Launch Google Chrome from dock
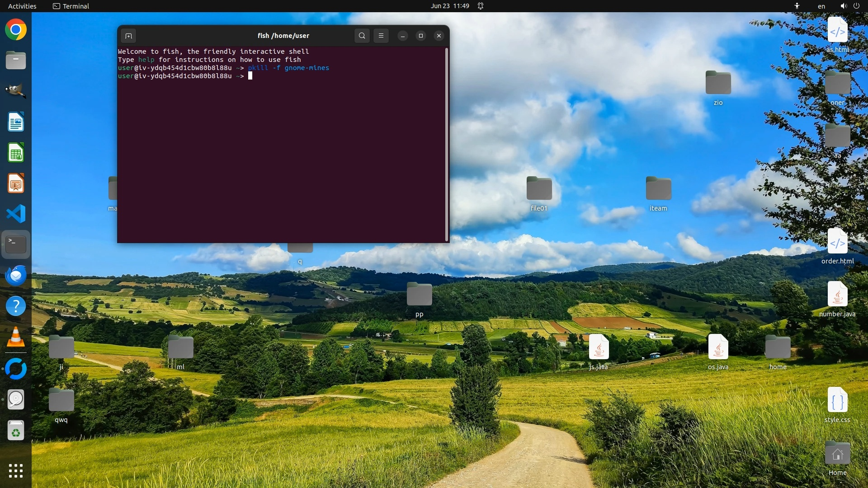 (x=16, y=30)
